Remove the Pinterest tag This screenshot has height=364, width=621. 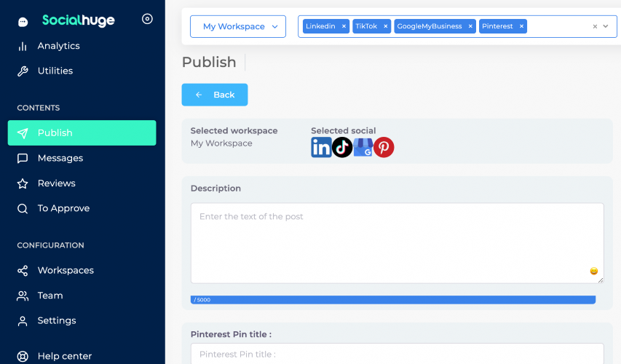521,26
